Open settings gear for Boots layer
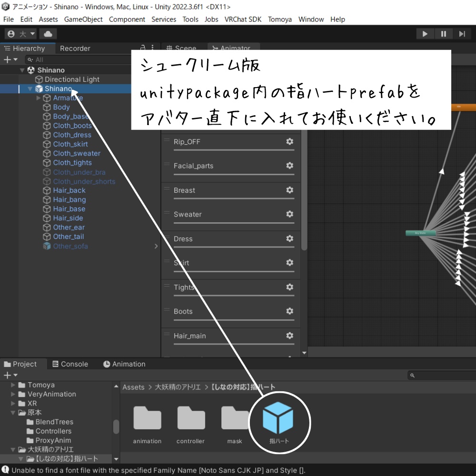The height and width of the screenshot is (476, 476). point(289,311)
